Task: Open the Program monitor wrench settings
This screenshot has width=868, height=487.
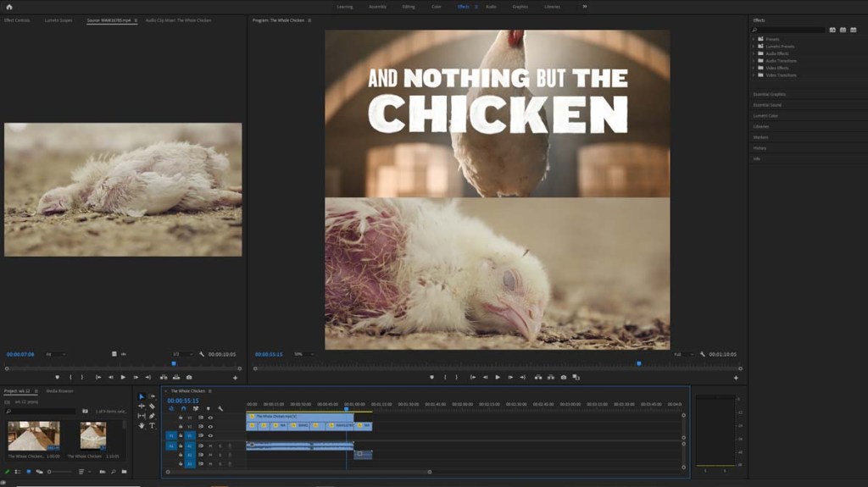Action: (703, 354)
